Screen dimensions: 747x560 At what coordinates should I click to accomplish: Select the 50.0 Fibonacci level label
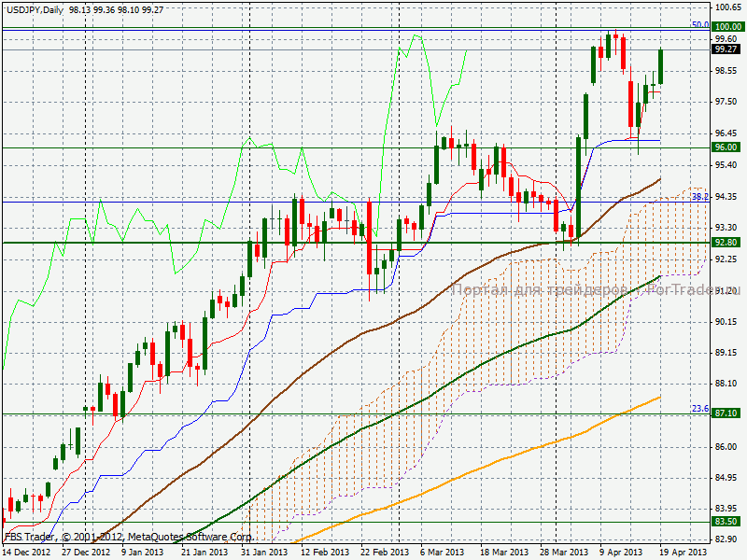(700, 25)
